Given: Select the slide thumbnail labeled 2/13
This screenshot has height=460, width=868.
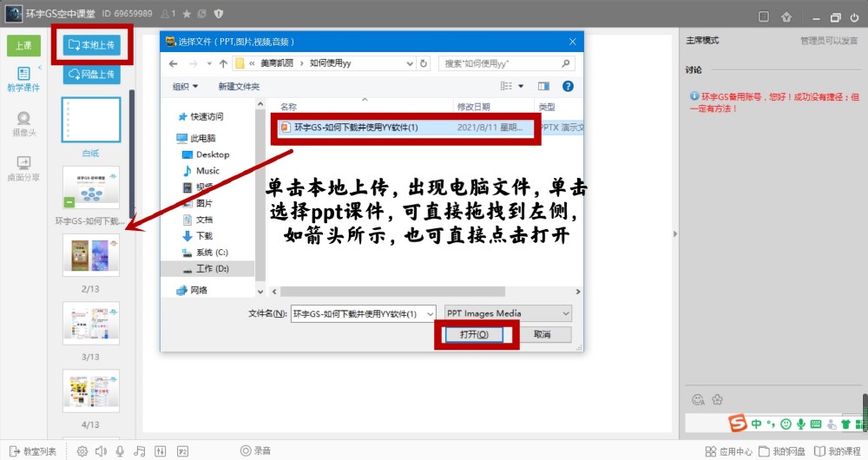Looking at the screenshot, I should (91, 255).
